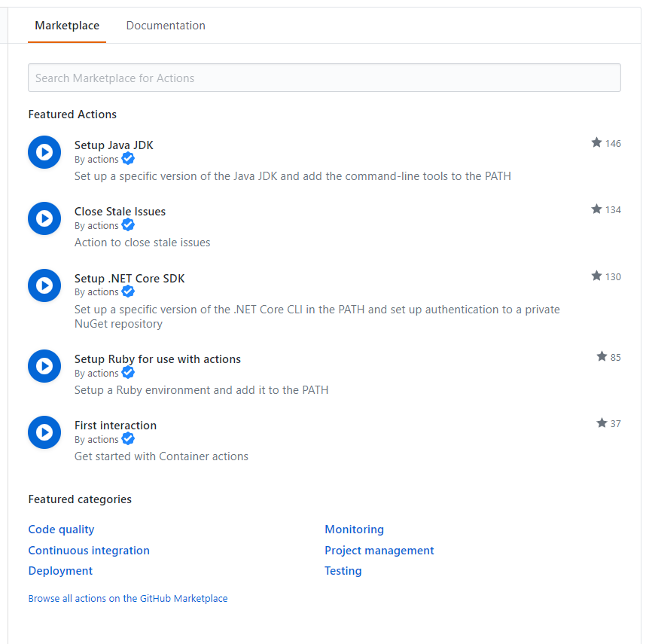Browse the Code quality category
Image resolution: width=646 pixels, height=644 pixels.
(61, 530)
